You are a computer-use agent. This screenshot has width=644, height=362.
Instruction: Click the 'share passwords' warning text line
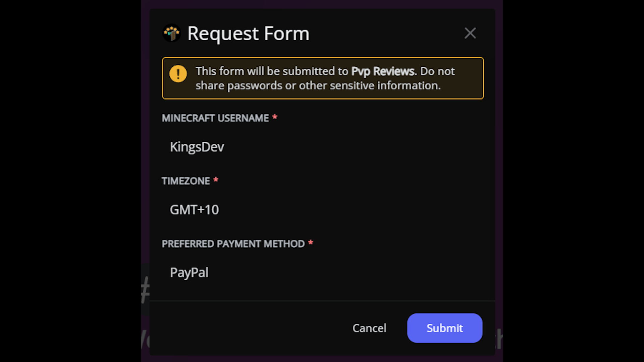318,86
